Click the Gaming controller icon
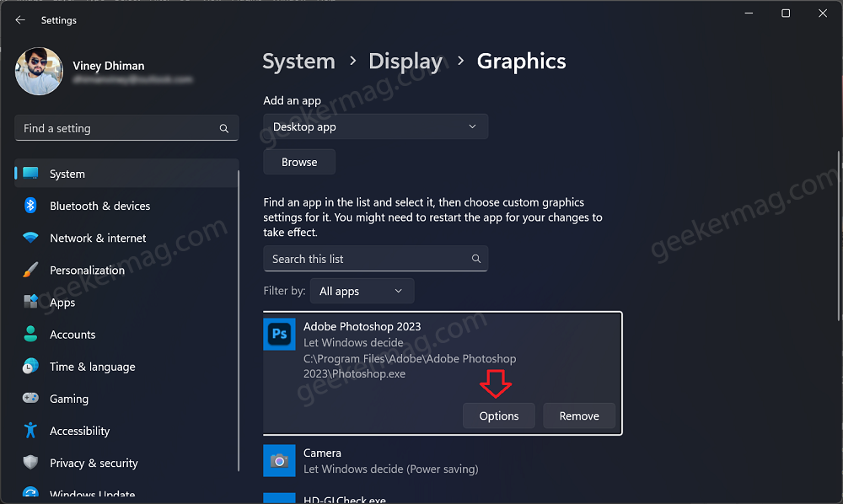 point(30,398)
